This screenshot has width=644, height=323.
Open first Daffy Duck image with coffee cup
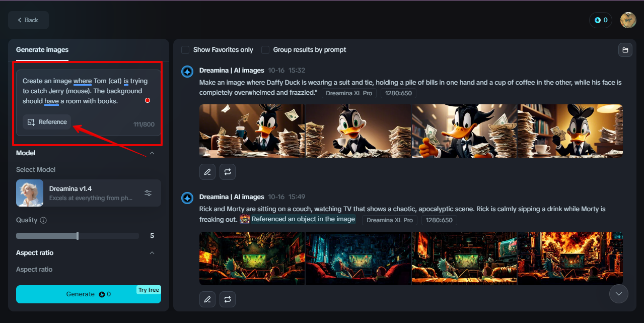pyautogui.click(x=252, y=131)
